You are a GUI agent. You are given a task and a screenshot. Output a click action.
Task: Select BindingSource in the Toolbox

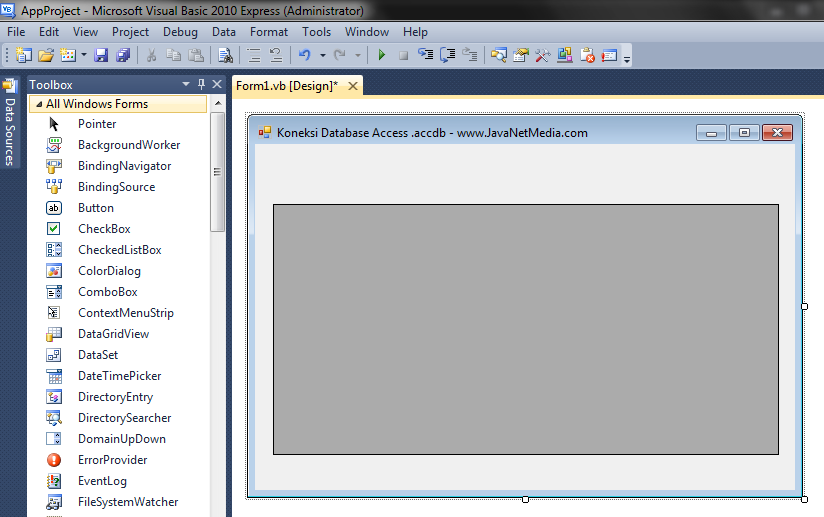coord(119,187)
